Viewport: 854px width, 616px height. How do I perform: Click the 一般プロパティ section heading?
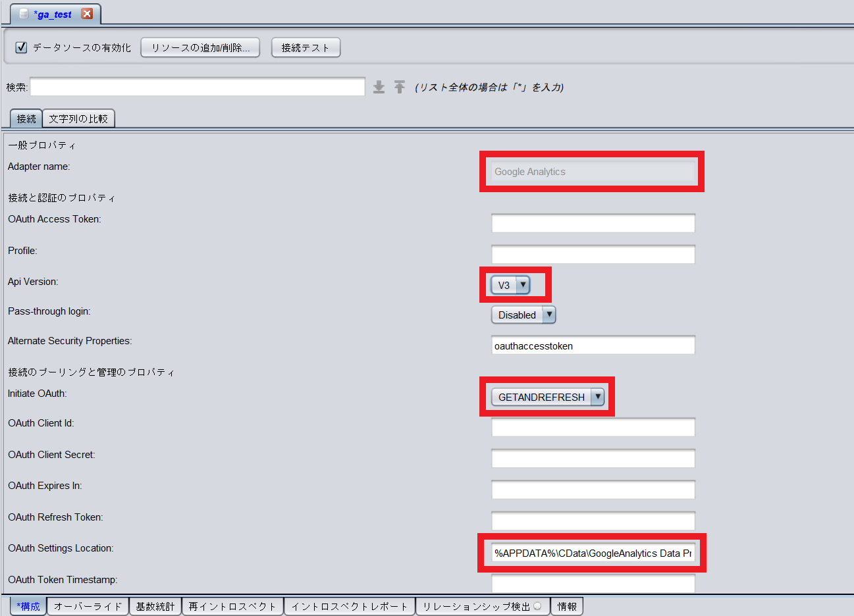pos(42,145)
